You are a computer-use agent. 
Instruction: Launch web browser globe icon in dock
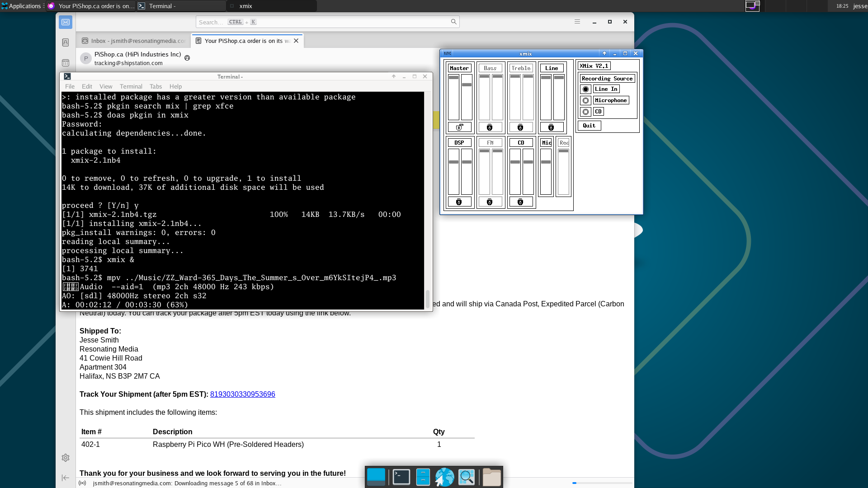(x=444, y=477)
